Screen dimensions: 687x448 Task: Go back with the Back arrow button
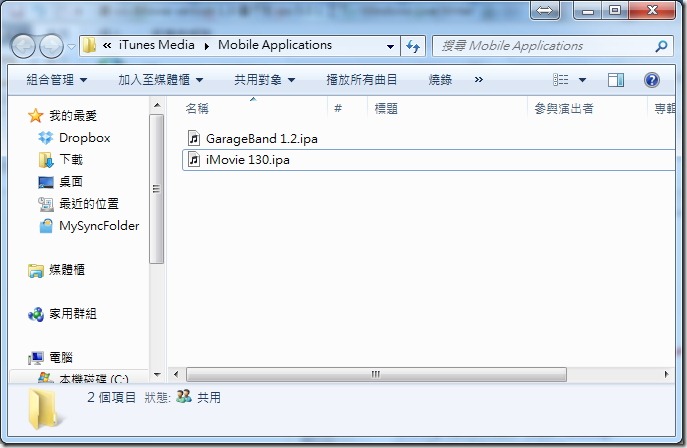coord(23,46)
